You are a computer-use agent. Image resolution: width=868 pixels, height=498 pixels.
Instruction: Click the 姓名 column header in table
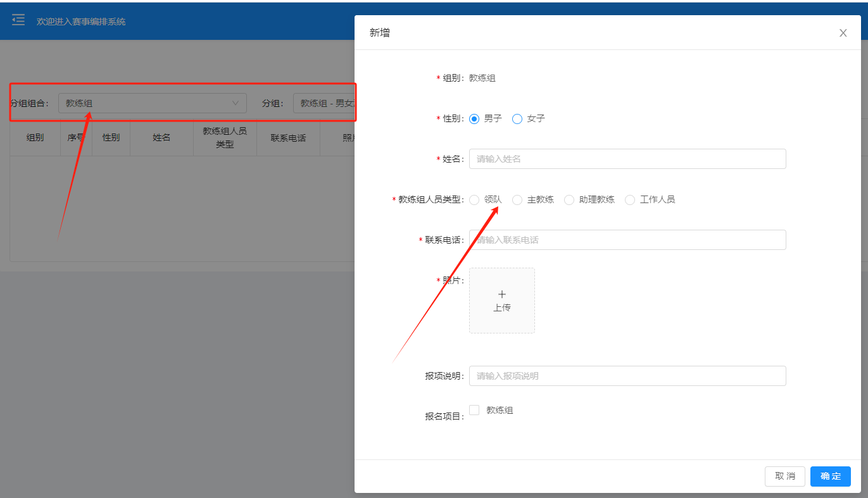pos(161,137)
